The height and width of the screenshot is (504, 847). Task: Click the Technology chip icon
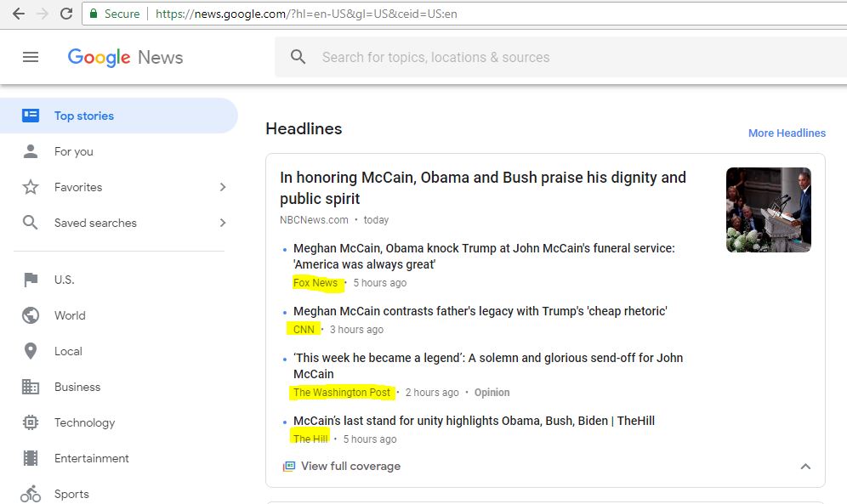(31, 422)
